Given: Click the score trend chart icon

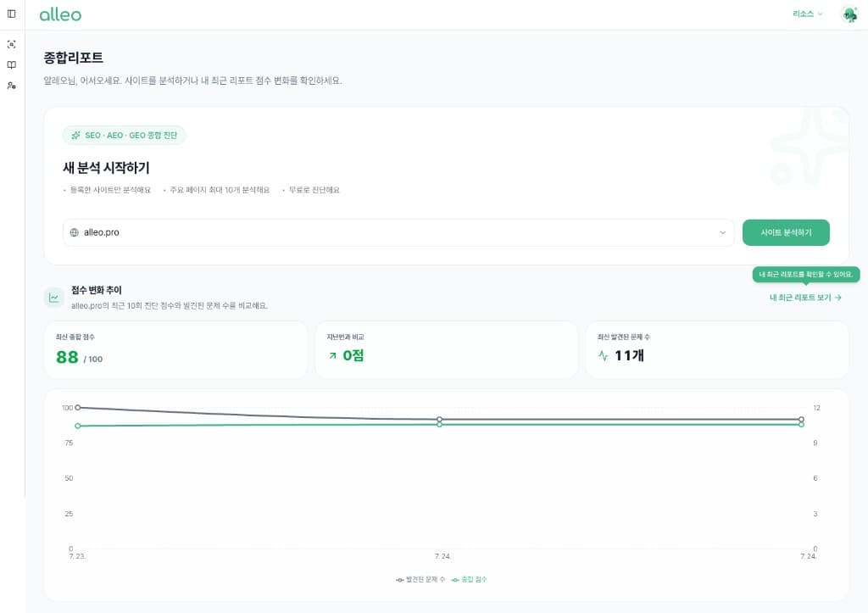Looking at the screenshot, I should [x=53, y=298].
